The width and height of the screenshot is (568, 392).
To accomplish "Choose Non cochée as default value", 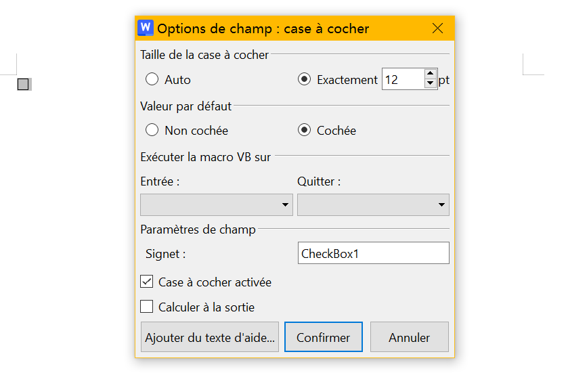I will point(152,130).
